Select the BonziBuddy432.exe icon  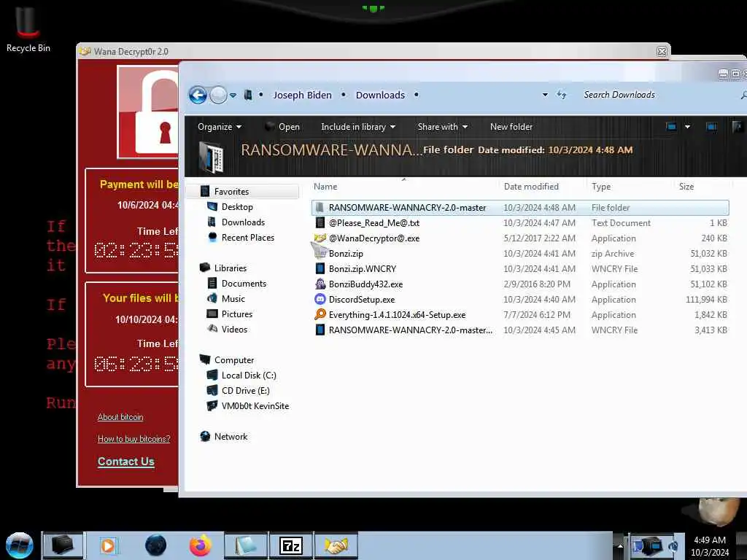pyautogui.click(x=320, y=284)
